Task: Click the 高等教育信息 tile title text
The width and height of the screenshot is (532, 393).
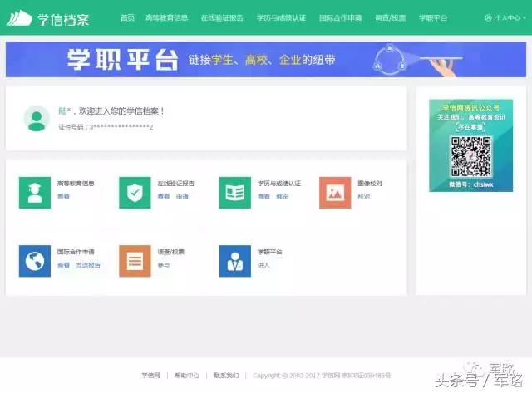Action: (x=76, y=184)
